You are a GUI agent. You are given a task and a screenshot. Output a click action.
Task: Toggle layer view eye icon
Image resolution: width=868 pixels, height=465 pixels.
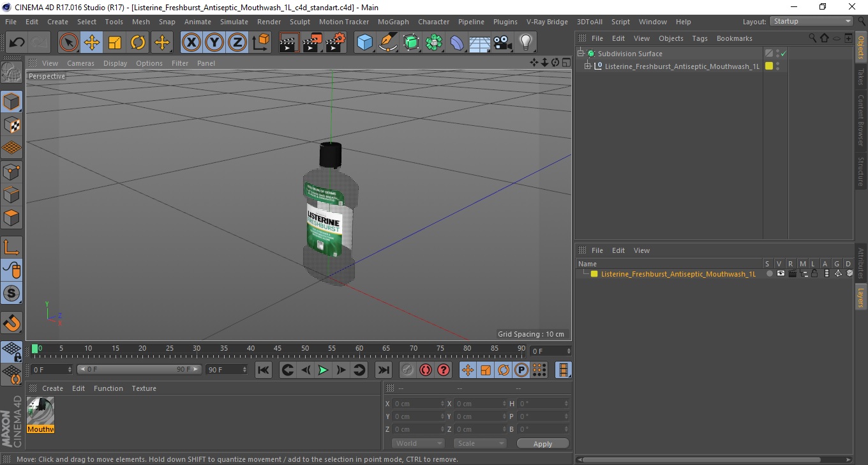[x=781, y=273]
